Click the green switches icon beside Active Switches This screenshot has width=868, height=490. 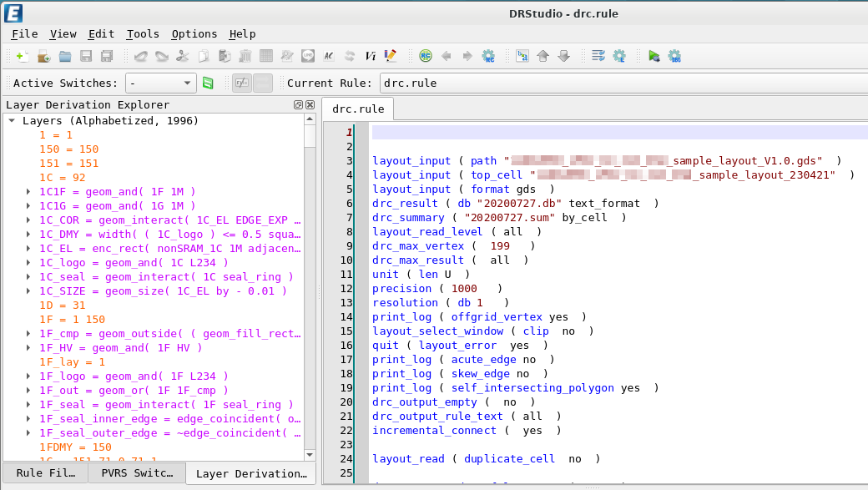tap(208, 83)
